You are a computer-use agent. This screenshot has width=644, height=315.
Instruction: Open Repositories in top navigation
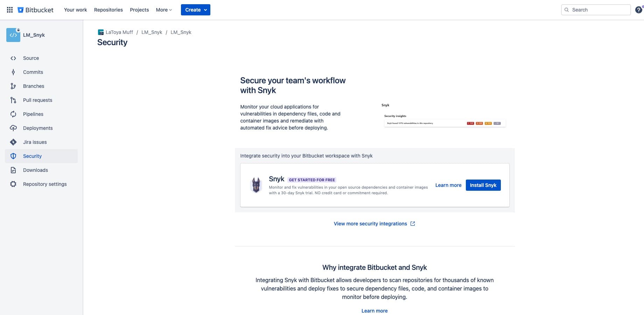[108, 10]
